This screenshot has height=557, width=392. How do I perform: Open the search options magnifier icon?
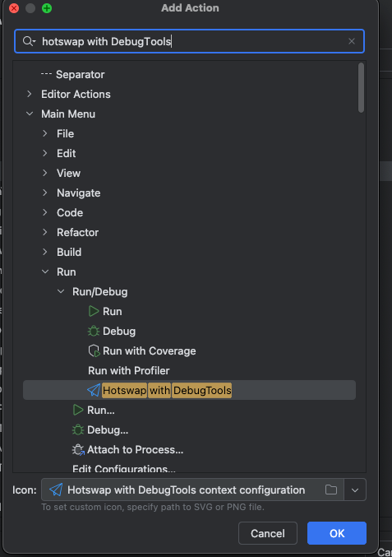[29, 41]
